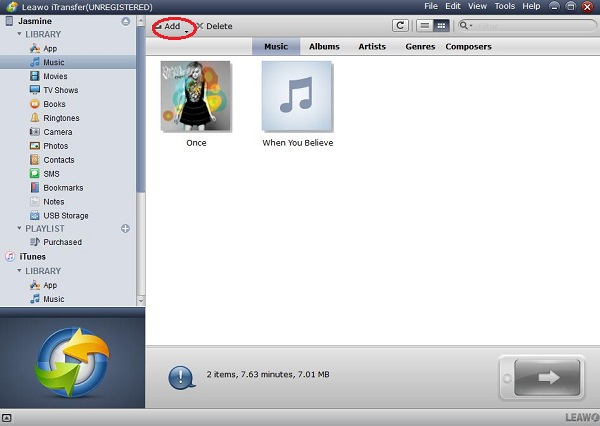The height and width of the screenshot is (426, 600).
Task: Open the TV Shows monitor icon
Action: (35, 90)
